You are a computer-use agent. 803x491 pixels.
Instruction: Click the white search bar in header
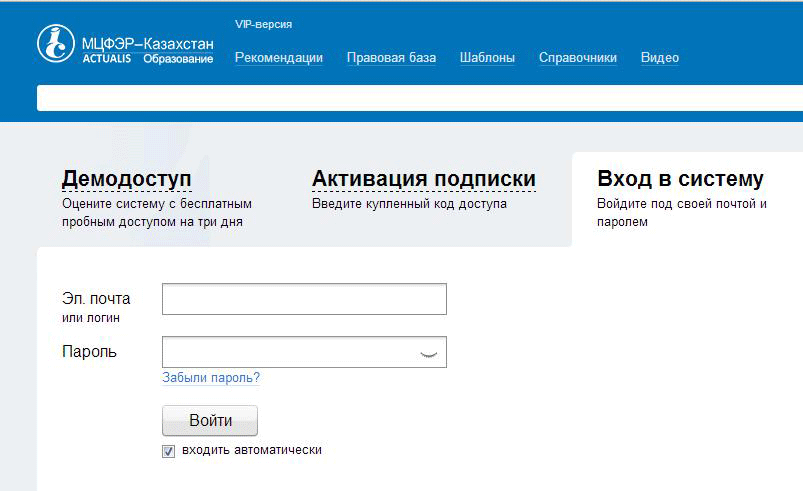pyautogui.click(x=420, y=98)
